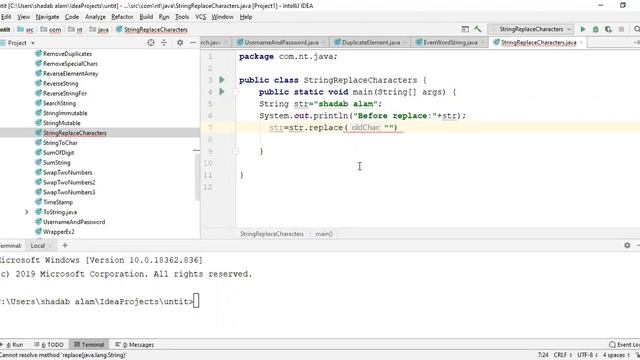
Task: Switch to EvenWordString.java editor tab
Action: [450, 42]
